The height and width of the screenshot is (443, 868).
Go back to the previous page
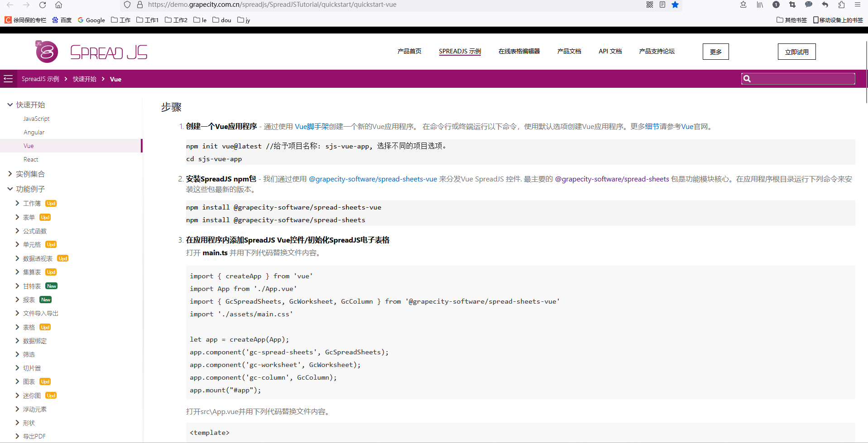tap(10, 5)
